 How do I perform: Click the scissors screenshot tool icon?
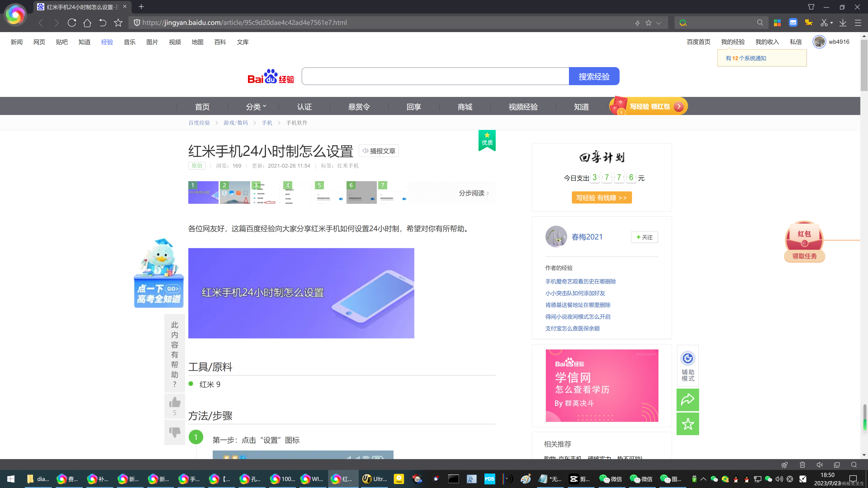824,23
